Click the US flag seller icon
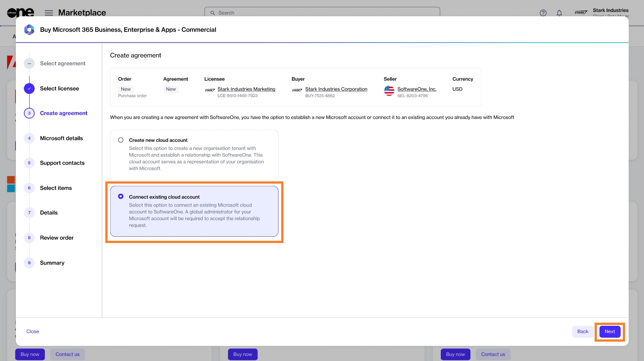Image resolution: width=644 pixels, height=361 pixels. tap(389, 91)
